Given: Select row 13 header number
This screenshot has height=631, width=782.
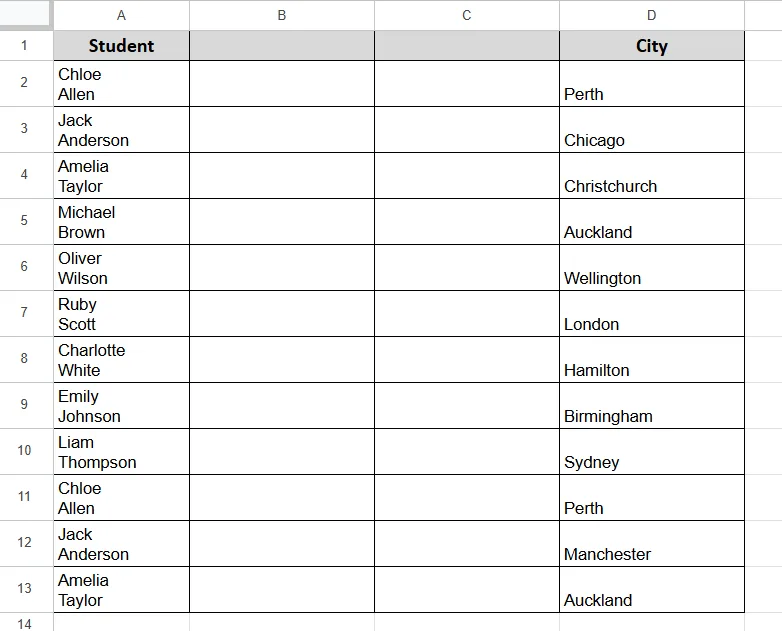Looking at the screenshot, I should 24,589.
